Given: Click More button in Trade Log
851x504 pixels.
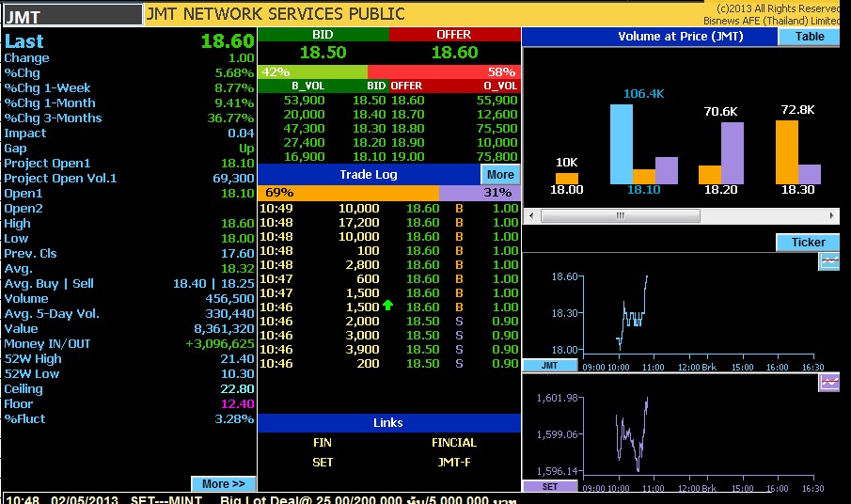Looking at the screenshot, I should pyautogui.click(x=500, y=174).
